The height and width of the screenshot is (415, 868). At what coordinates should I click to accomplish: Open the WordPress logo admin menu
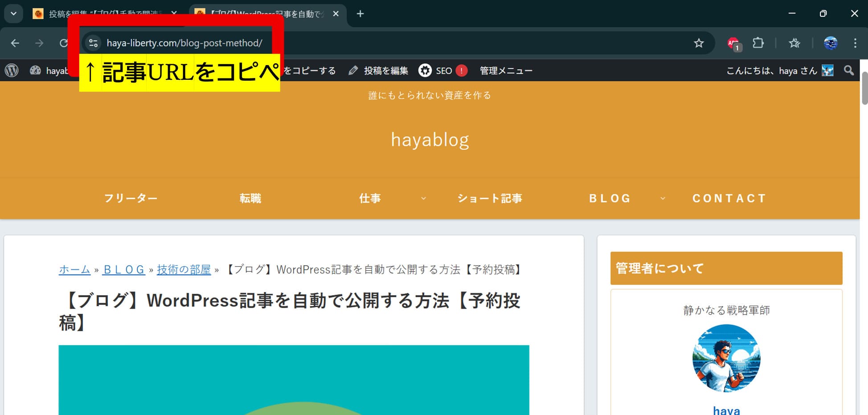[x=12, y=70]
